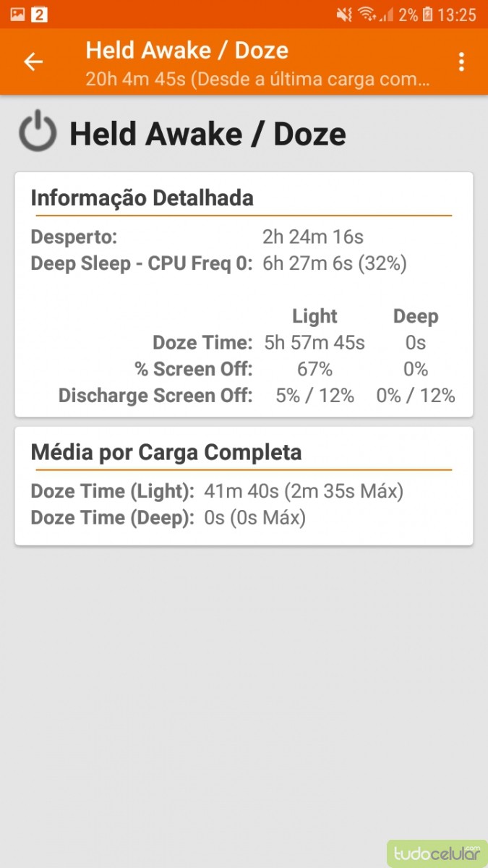Tap the number 2 notification badge icon
Viewport: 488px width, 868px height.
click(x=39, y=14)
